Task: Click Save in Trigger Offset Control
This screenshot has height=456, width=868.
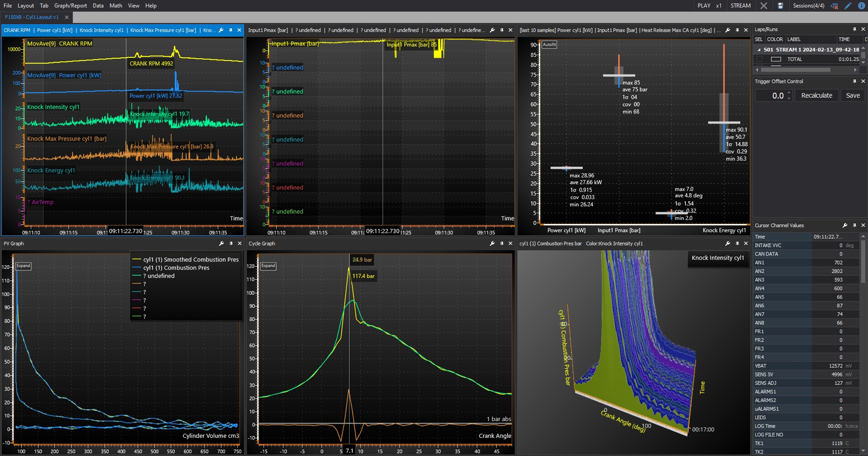Action: click(852, 96)
